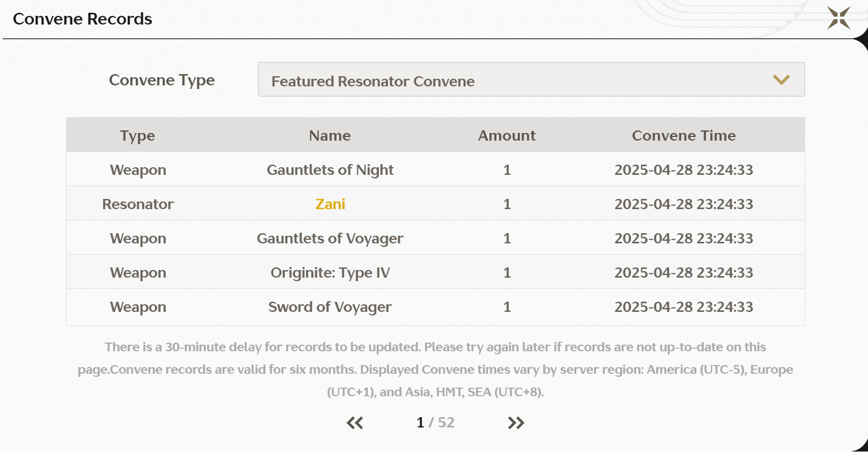868x452 pixels.
Task: Click the Convene Records title
Action: click(x=82, y=19)
